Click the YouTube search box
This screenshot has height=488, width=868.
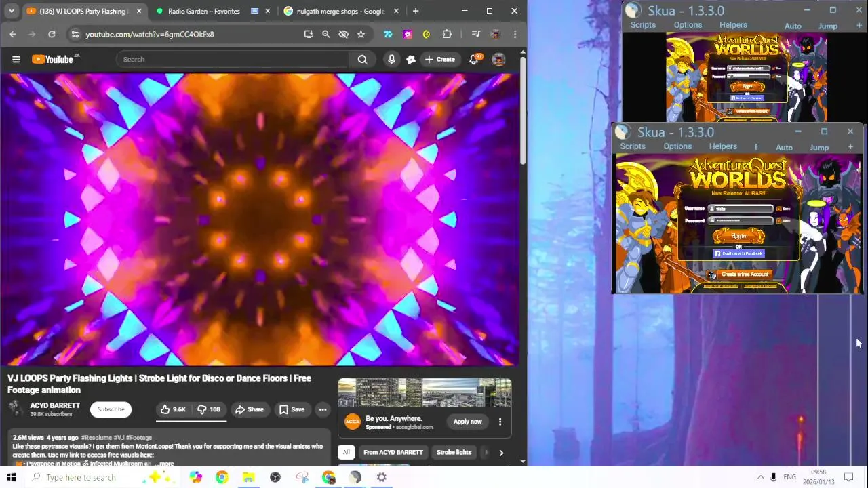coord(233,59)
